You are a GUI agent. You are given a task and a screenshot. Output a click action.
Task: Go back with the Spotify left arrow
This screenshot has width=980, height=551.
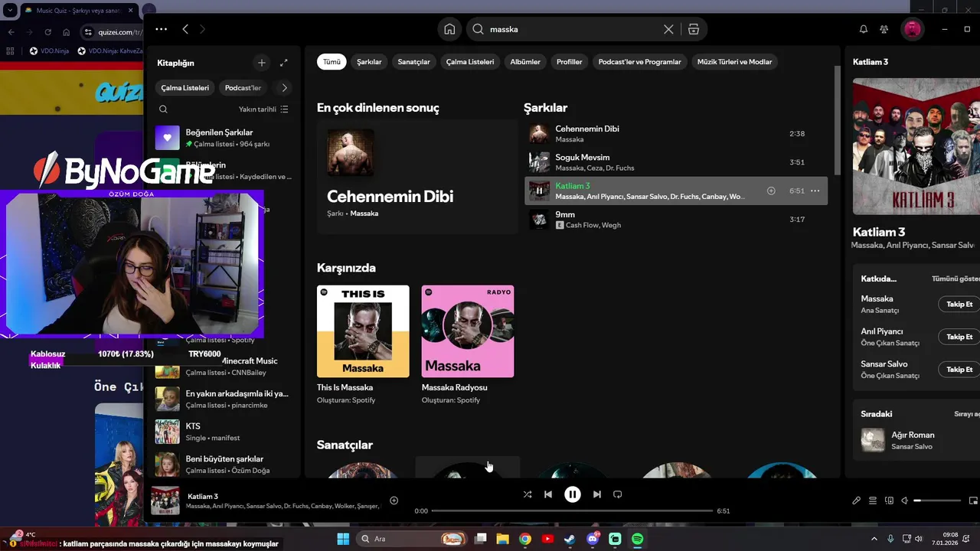point(185,29)
